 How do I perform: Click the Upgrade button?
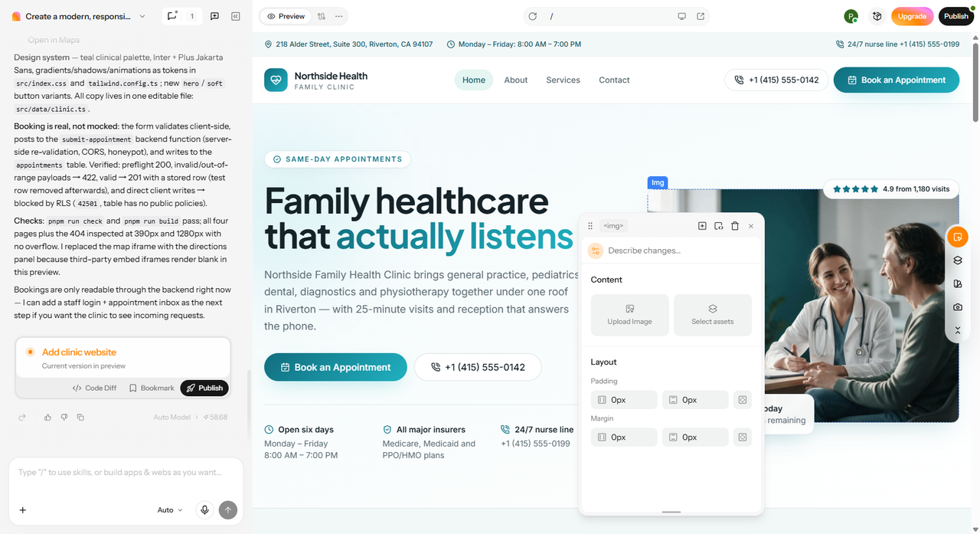pos(912,16)
